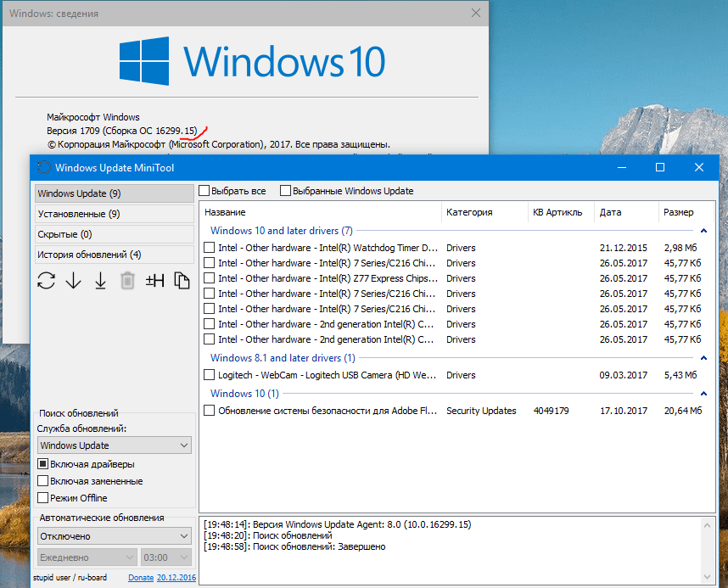This screenshot has height=588, width=728.
Task: Toggle the 'Включая драйверы' checkbox
Action: click(x=42, y=464)
